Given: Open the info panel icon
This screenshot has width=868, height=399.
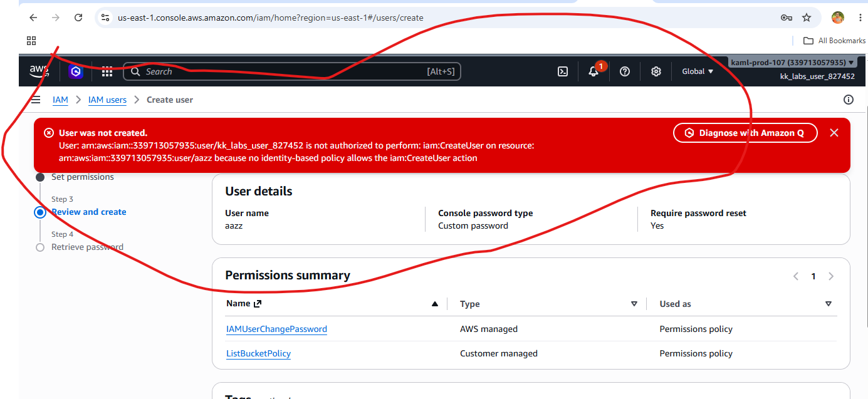Looking at the screenshot, I should (x=849, y=100).
